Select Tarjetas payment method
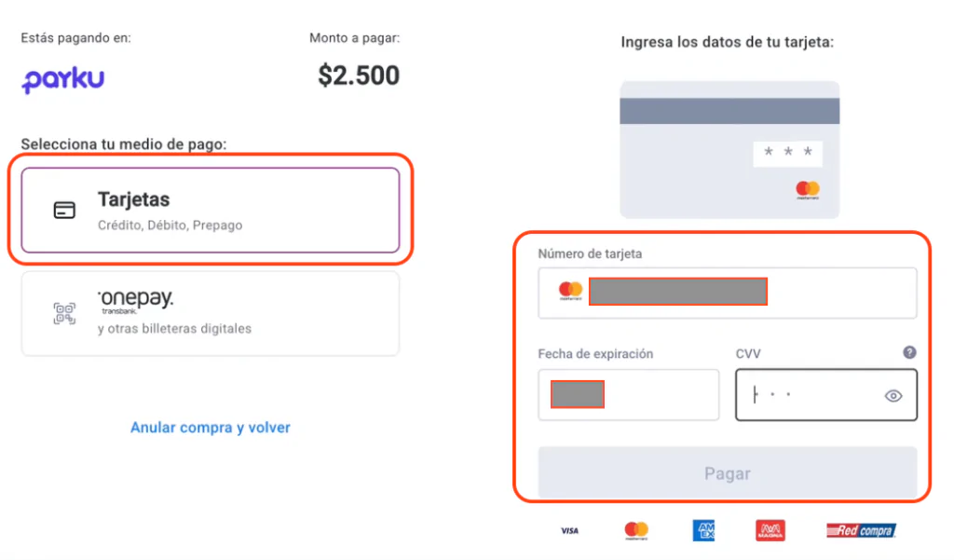954x560 pixels. 210,210
